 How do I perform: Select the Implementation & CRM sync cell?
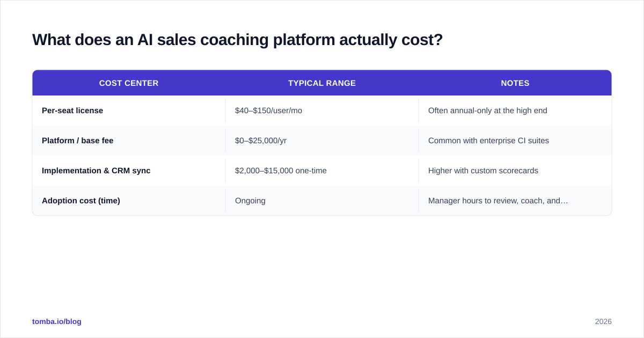point(129,171)
